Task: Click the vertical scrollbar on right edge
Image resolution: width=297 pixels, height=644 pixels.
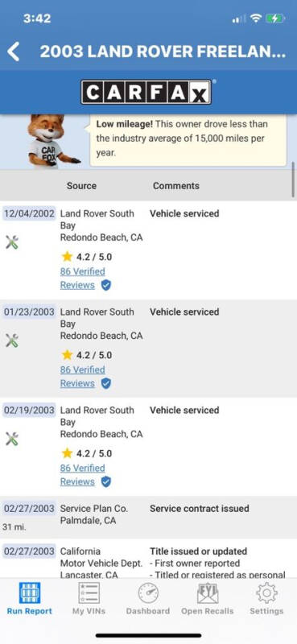Action: [293, 175]
